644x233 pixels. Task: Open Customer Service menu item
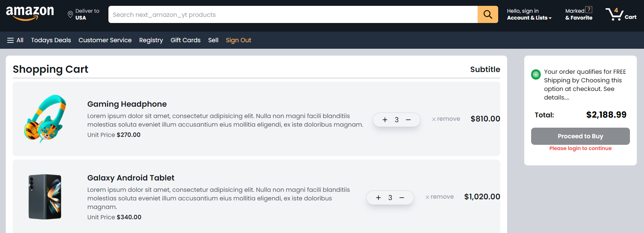[x=105, y=40]
